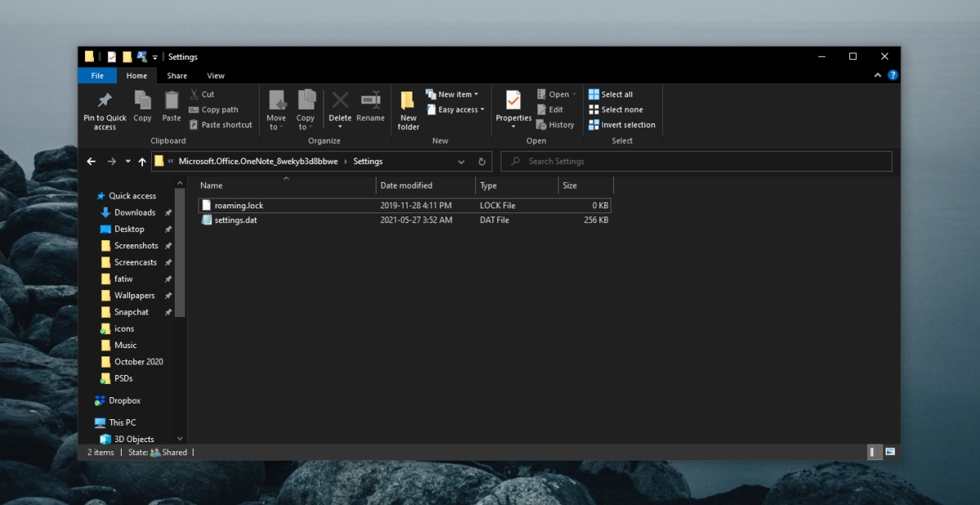Select This PC in navigation pane

[122, 422]
